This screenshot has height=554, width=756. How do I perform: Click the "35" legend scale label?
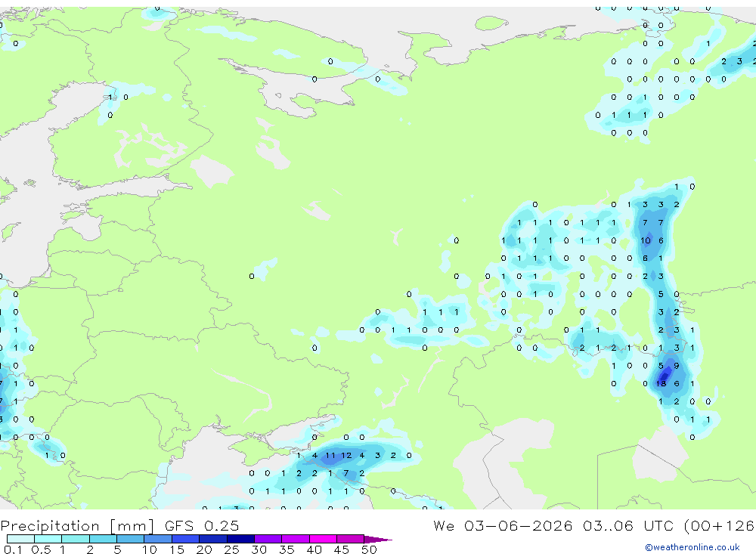pyautogui.click(x=287, y=549)
